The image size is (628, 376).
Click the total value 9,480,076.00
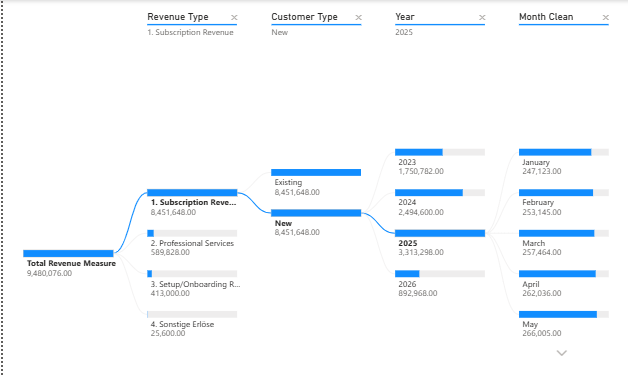49,273
